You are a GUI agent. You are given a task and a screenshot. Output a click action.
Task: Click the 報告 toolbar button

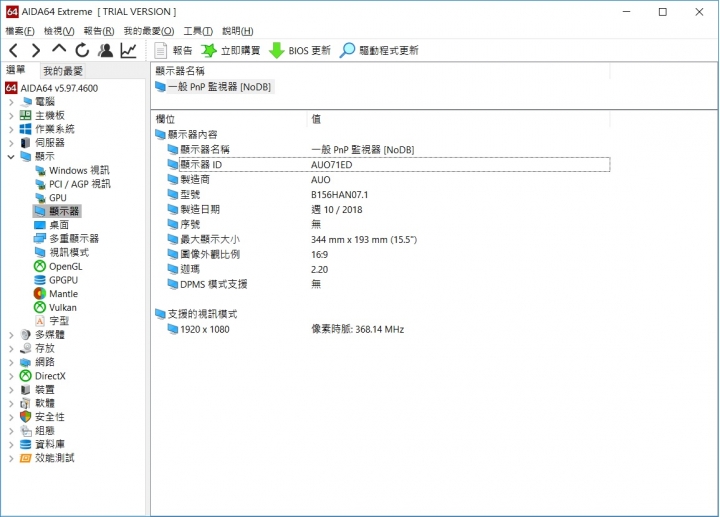click(x=174, y=51)
